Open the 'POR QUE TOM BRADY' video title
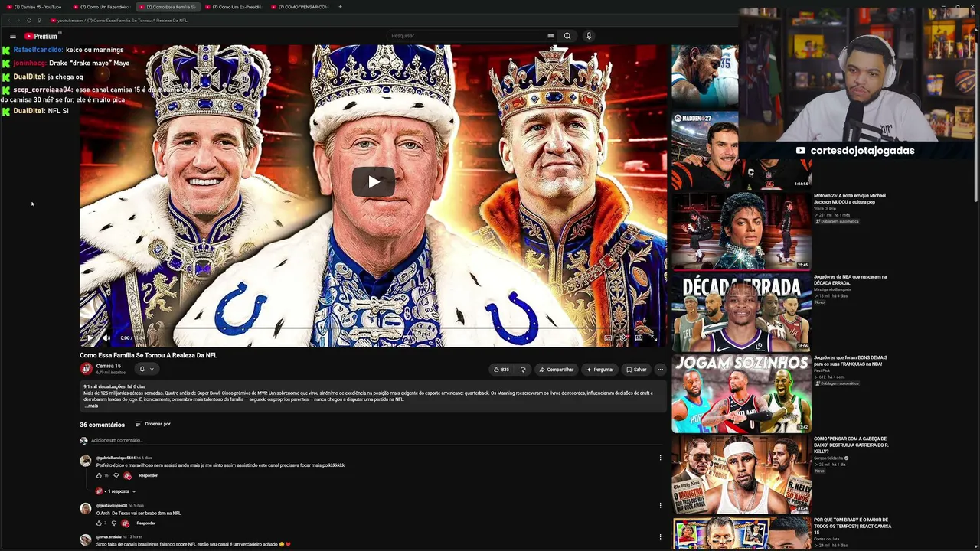 point(852,526)
